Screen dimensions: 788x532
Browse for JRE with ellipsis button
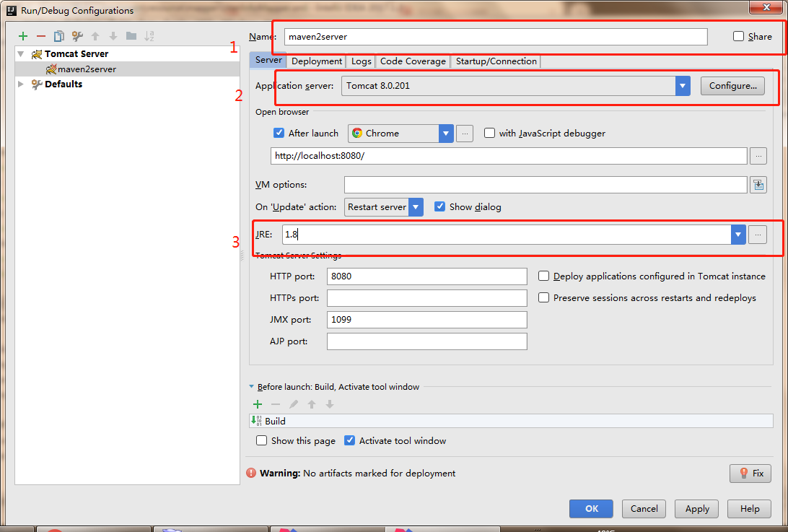[x=758, y=235]
